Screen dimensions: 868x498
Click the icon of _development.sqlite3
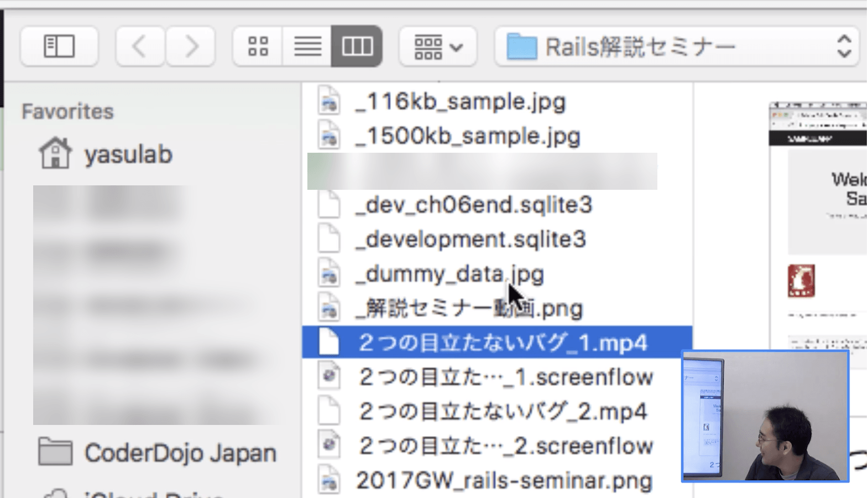329,239
